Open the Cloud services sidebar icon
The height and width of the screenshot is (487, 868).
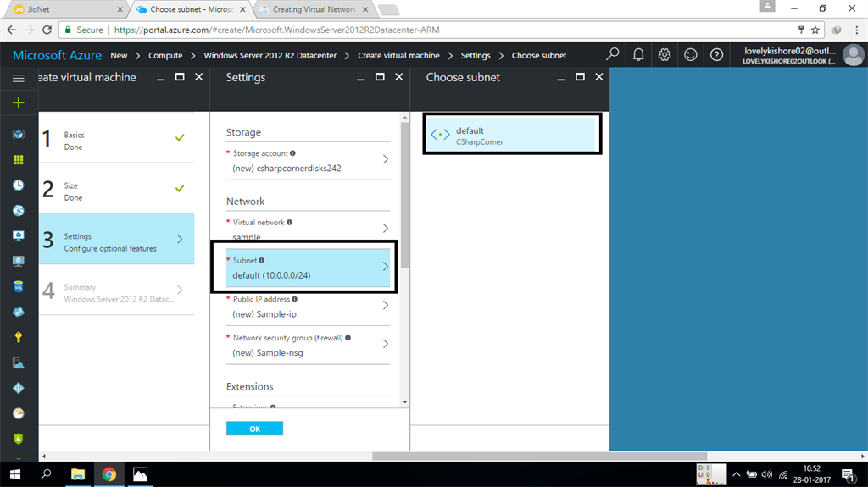tap(19, 313)
